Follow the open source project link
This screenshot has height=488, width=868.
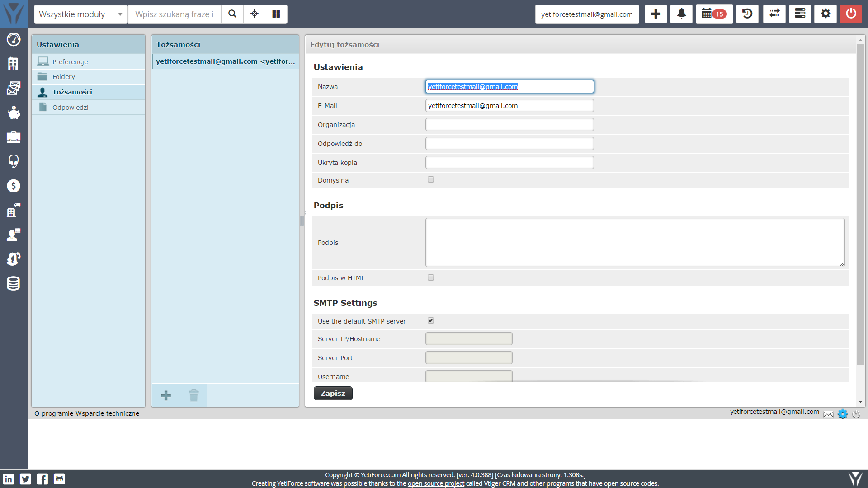(436, 483)
